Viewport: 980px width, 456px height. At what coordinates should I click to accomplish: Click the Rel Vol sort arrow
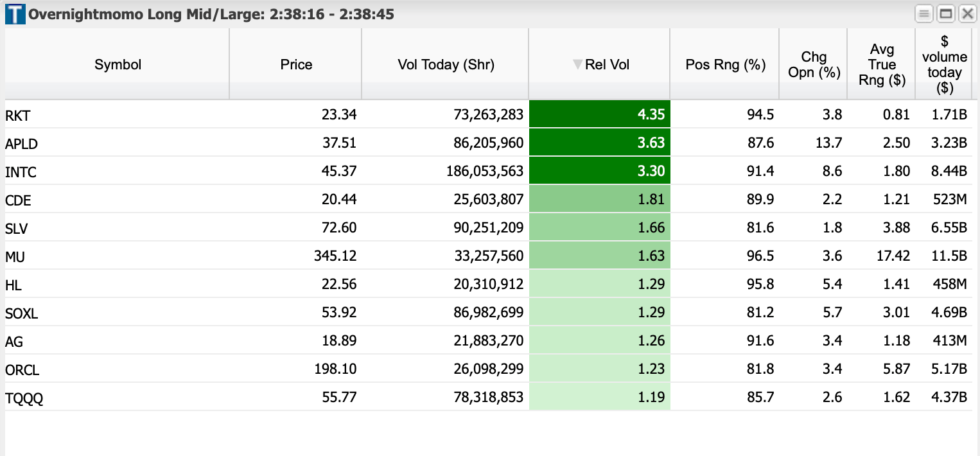coord(577,65)
